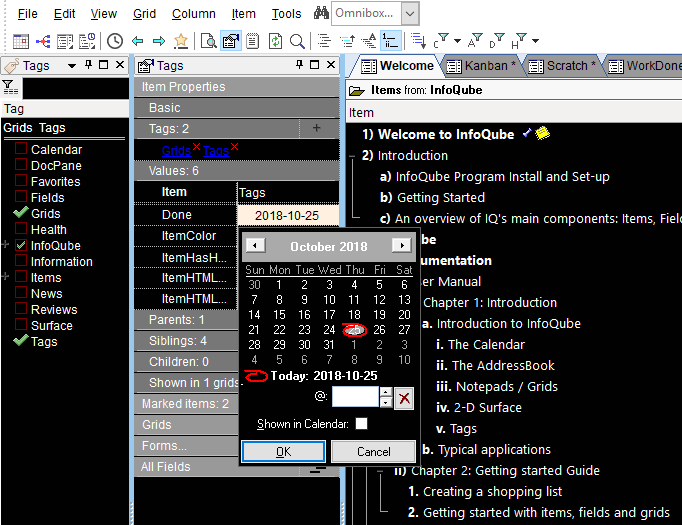Click the clock history icon
Image resolution: width=682 pixels, height=525 pixels.
(115, 41)
